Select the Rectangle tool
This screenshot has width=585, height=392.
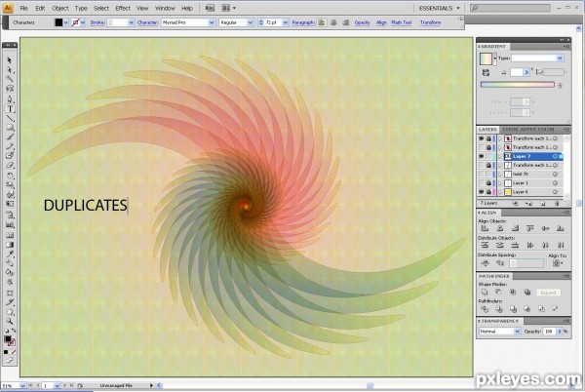tap(10, 128)
